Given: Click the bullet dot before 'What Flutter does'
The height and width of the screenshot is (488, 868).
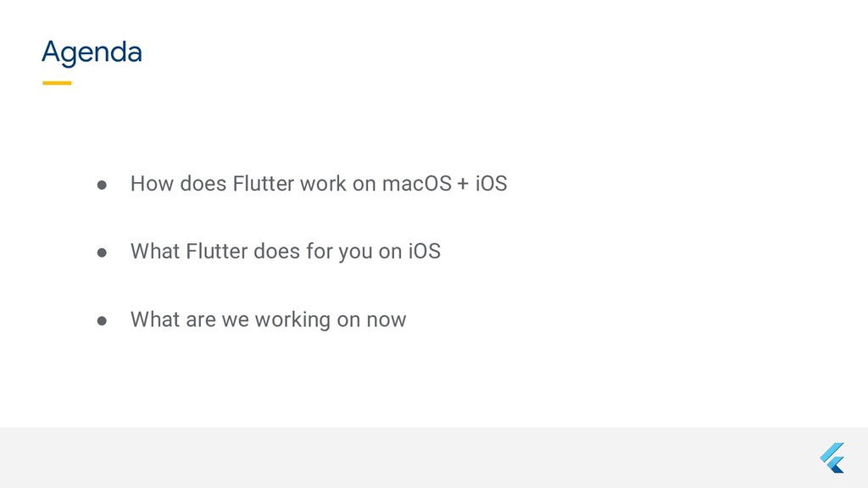Looking at the screenshot, I should pyautogui.click(x=102, y=252).
